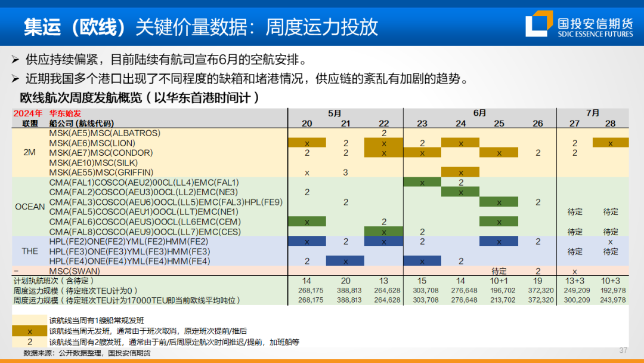The height and width of the screenshot is (363, 644).
Task: Click the 300,209 capacity value
Action: click(577, 300)
